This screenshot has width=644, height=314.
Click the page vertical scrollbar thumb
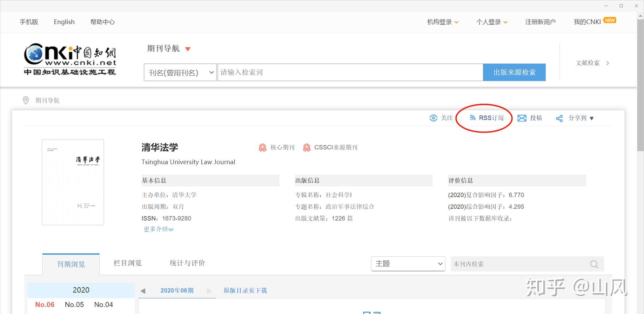[x=640, y=85]
